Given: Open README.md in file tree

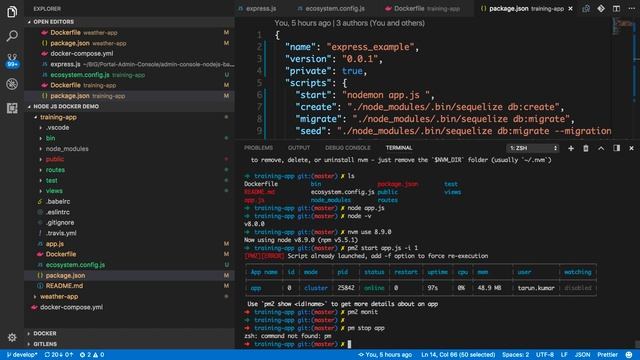Looking at the screenshot, I should (x=129, y=286).
